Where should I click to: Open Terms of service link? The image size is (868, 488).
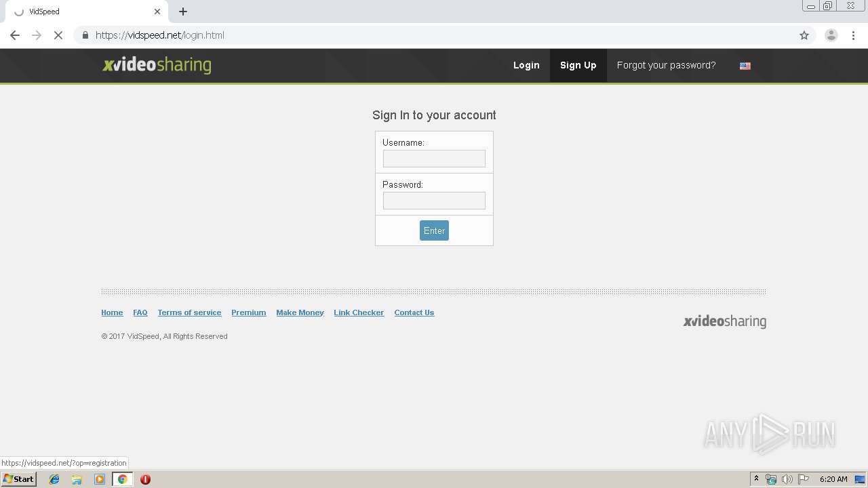pyautogui.click(x=189, y=312)
